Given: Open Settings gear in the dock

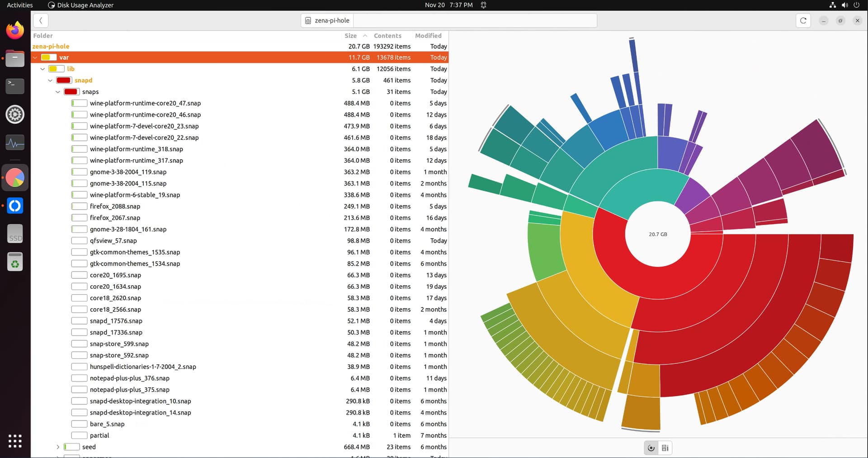Looking at the screenshot, I should [x=15, y=114].
